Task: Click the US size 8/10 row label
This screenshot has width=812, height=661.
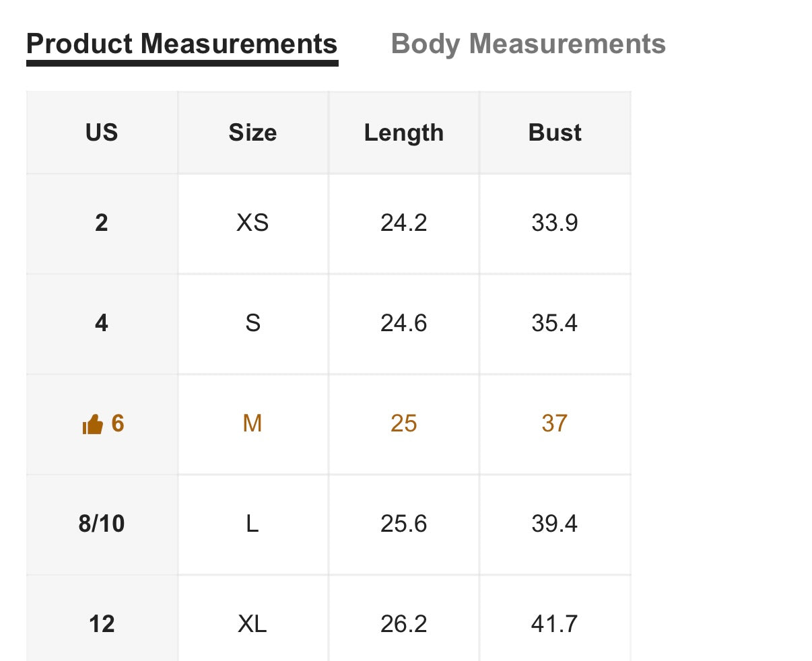Action: pyautogui.click(x=102, y=524)
